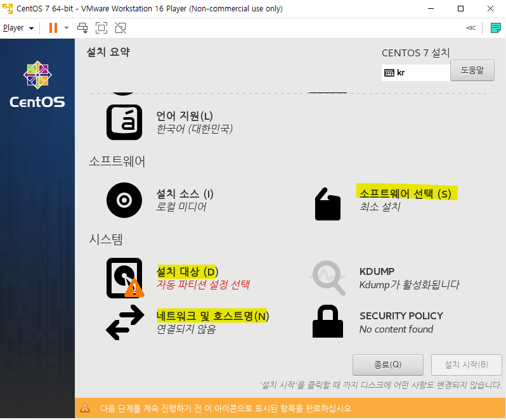Open KDUMP configuration
The image size is (506, 420).
click(377, 271)
